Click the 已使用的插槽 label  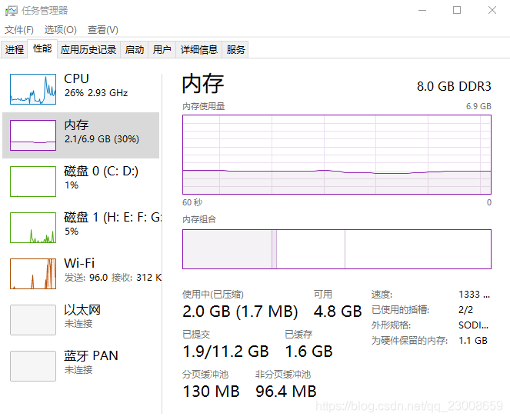401,310
